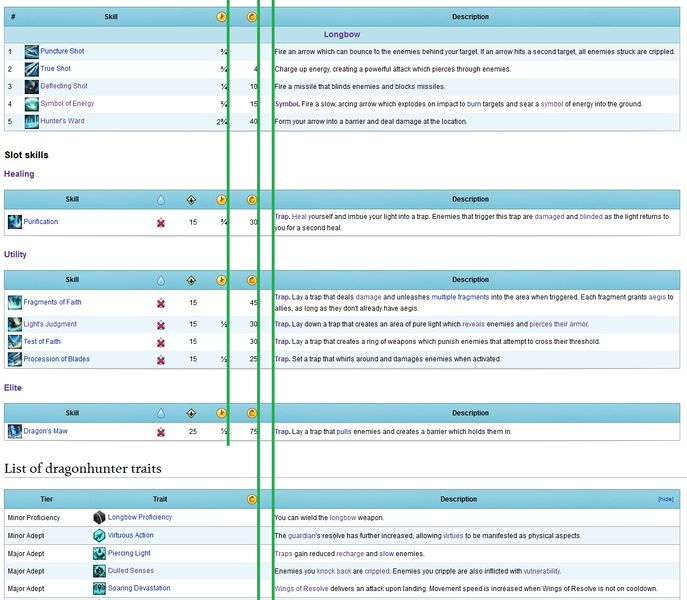Click the Symbol of Energy skill icon
687x600 pixels.
32,104
